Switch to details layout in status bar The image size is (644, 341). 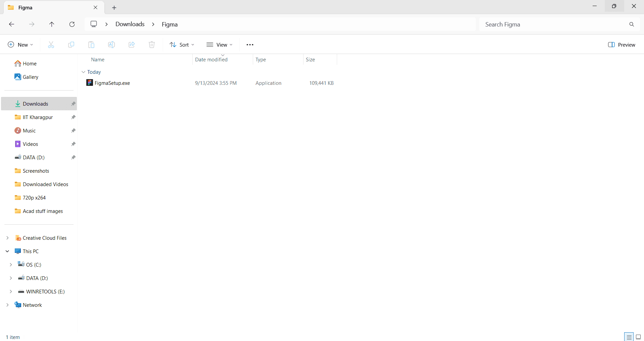pyautogui.click(x=628, y=336)
